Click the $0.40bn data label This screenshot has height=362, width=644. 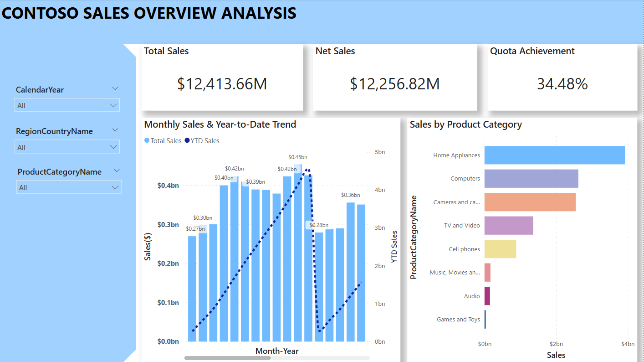224,178
